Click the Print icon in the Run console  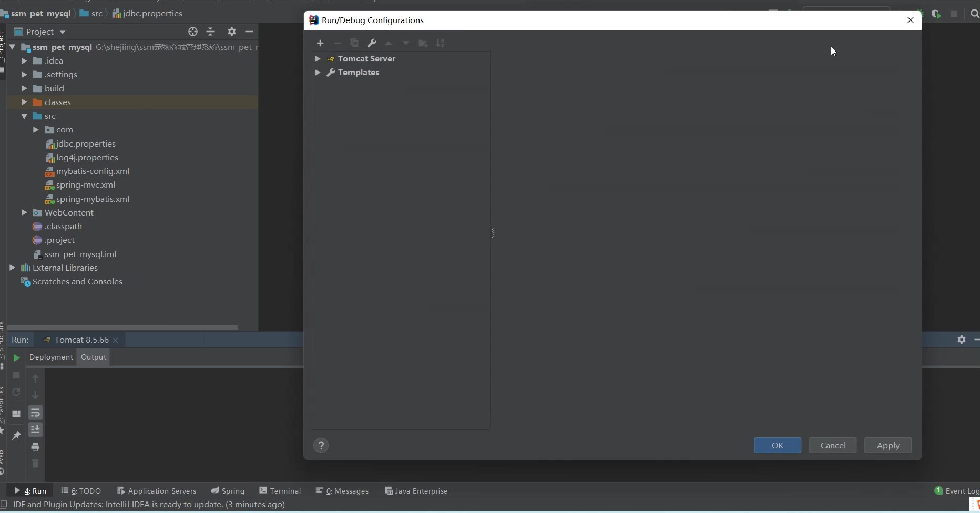click(35, 447)
